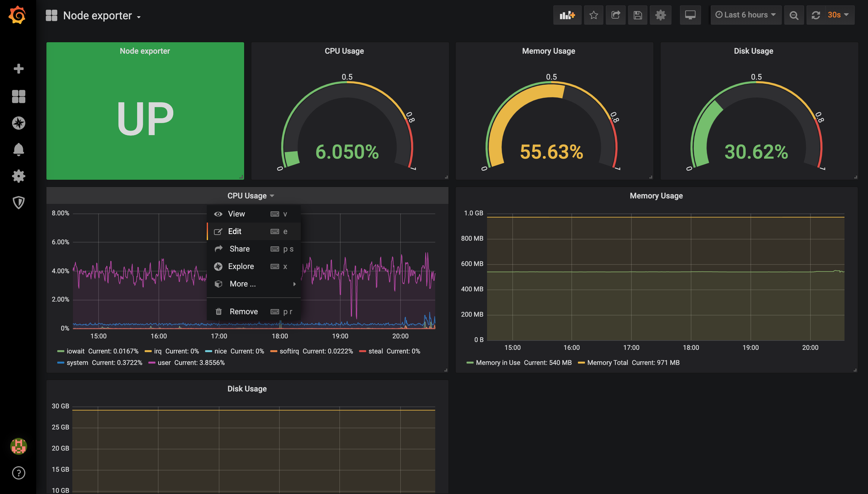This screenshot has width=868, height=494.
Task: Click the dashboard grid icon beside title
Action: point(52,15)
